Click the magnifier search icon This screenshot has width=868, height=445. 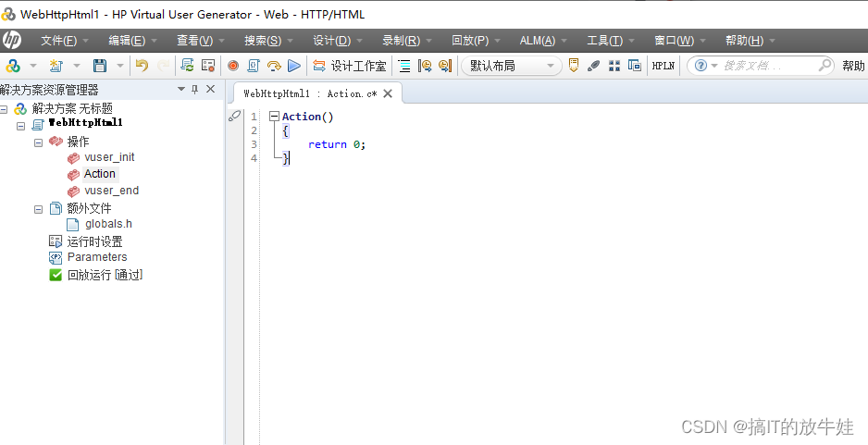tap(825, 66)
